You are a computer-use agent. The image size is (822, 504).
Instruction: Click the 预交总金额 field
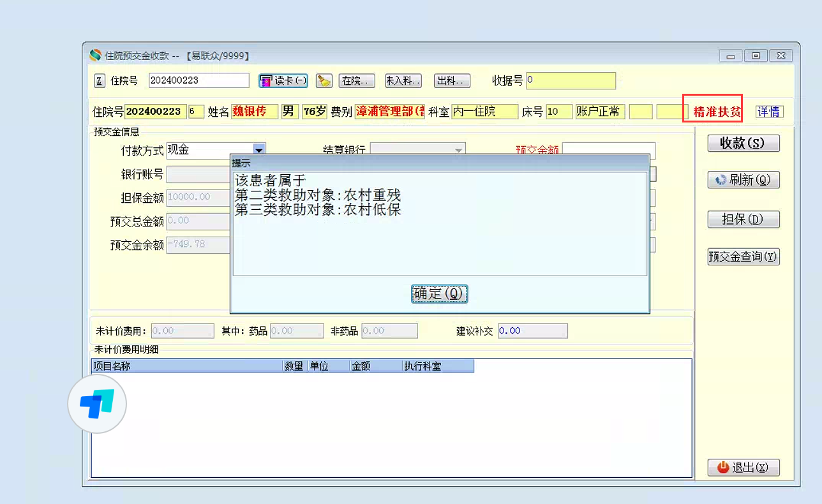coord(198,221)
